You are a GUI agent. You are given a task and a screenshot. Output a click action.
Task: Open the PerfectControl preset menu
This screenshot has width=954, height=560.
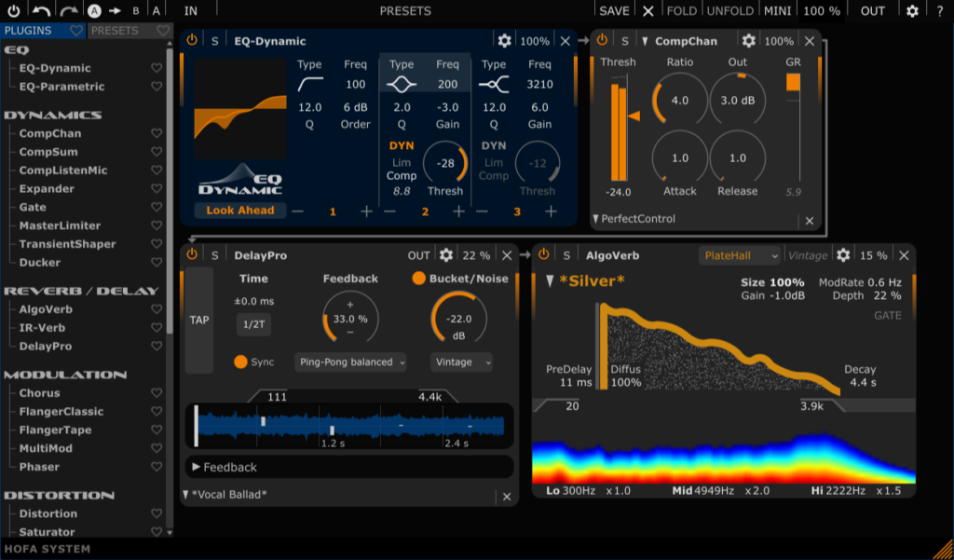pos(634,219)
